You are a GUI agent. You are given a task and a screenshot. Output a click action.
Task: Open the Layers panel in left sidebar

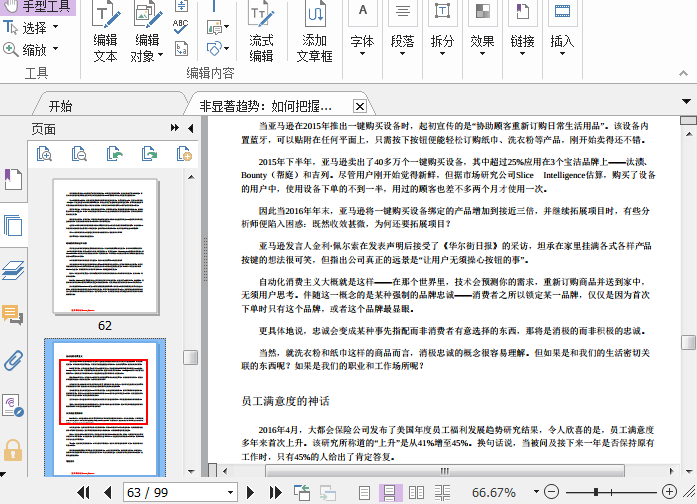coord(13,269)
